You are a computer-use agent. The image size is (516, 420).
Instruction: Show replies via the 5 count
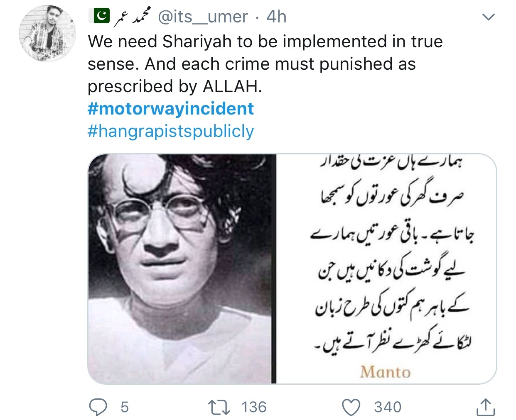tap(125, 407)
